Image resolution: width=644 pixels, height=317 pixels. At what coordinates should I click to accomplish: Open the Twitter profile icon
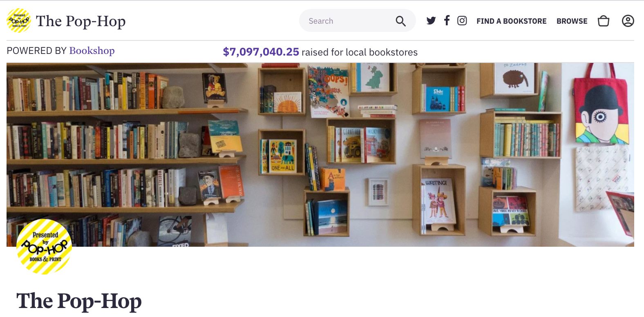(431, 21)
